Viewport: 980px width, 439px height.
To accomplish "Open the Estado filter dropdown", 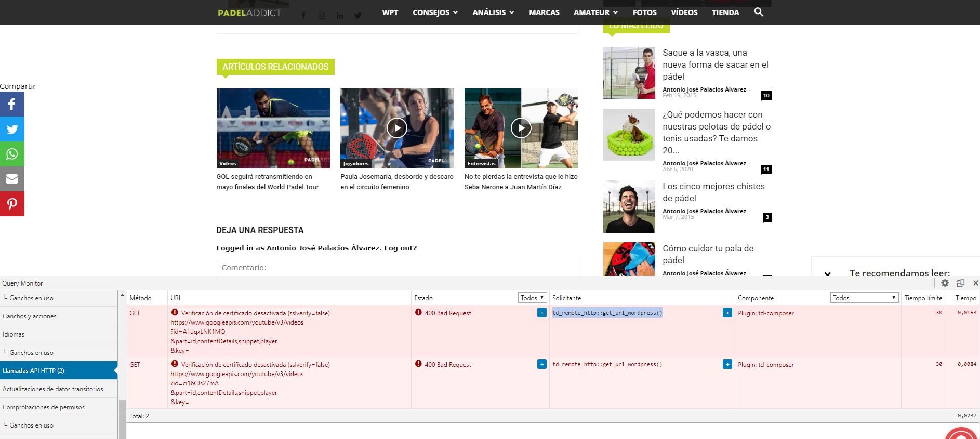I will point(532,298).
